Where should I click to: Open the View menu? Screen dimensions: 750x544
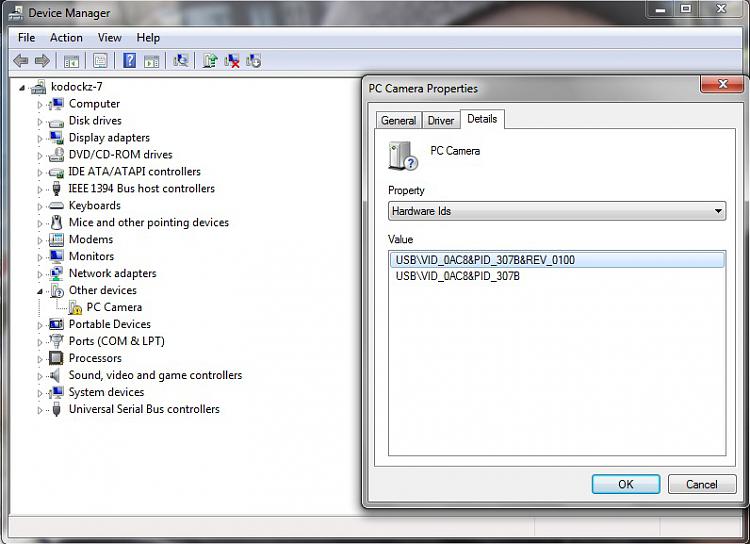pyautogui.click(x=110, y=37)
